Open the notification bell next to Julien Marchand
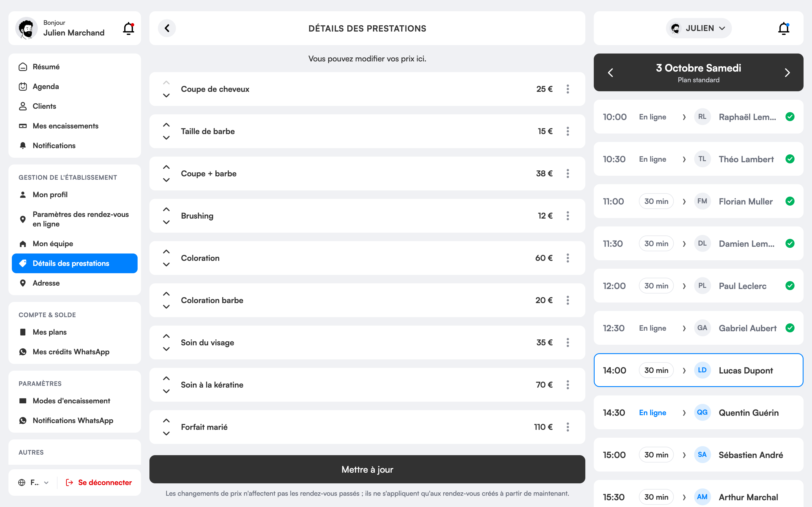 click(x=129, y=29)
